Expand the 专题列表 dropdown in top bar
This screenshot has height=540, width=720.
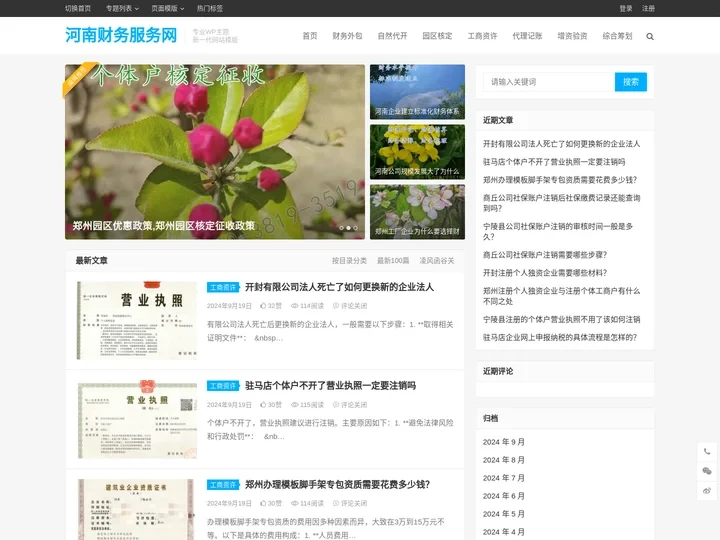pos(122,8)
